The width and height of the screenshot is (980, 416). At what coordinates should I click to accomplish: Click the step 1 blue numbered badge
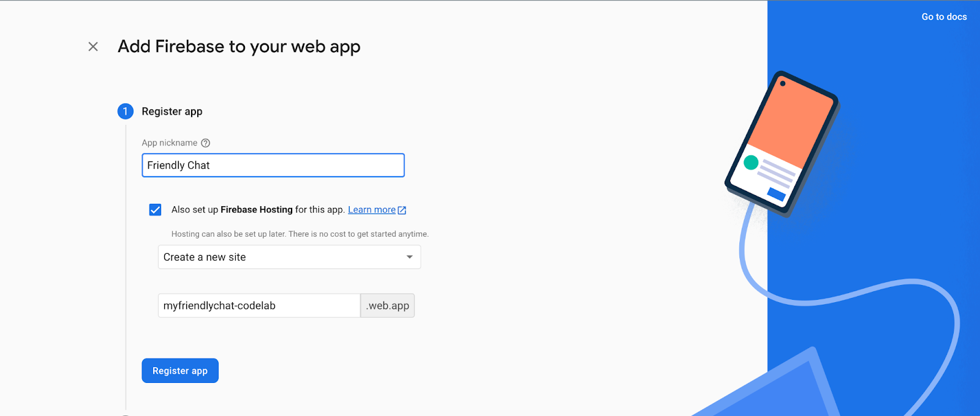click(125, 111)
